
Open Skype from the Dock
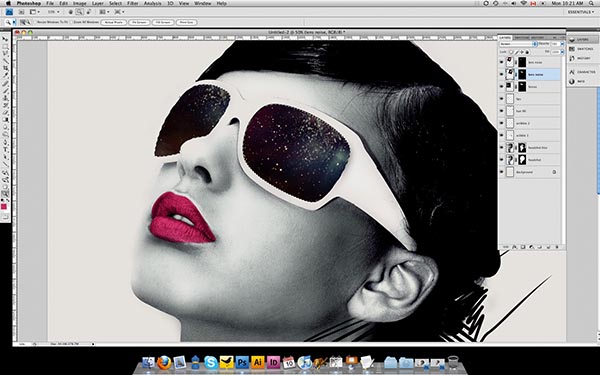point(210,362)
